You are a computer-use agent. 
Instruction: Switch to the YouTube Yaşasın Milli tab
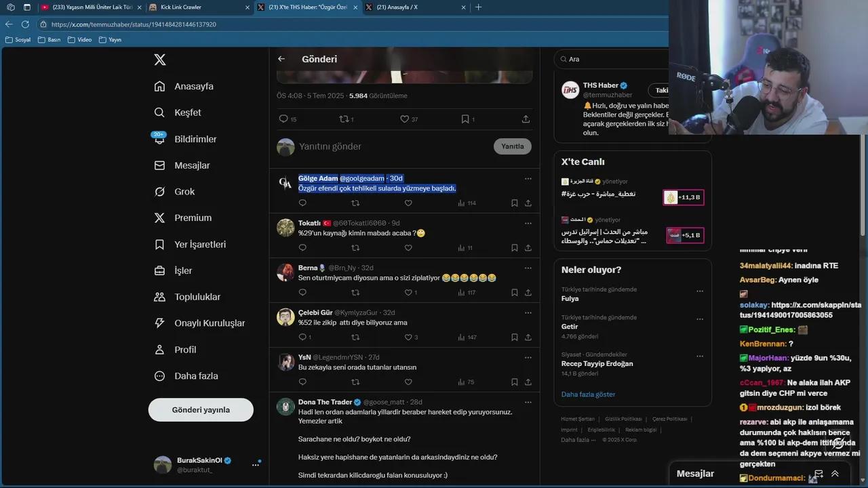tap(92, 7)
